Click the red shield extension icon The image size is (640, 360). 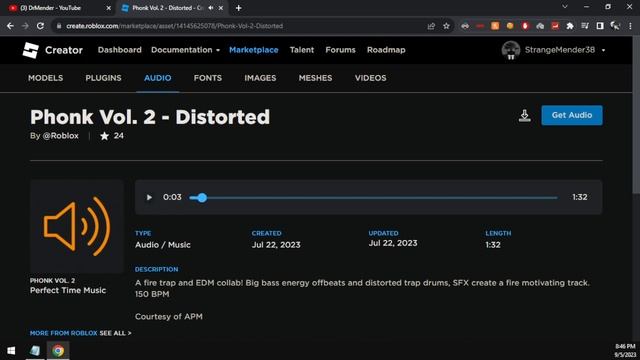[525, 26]
